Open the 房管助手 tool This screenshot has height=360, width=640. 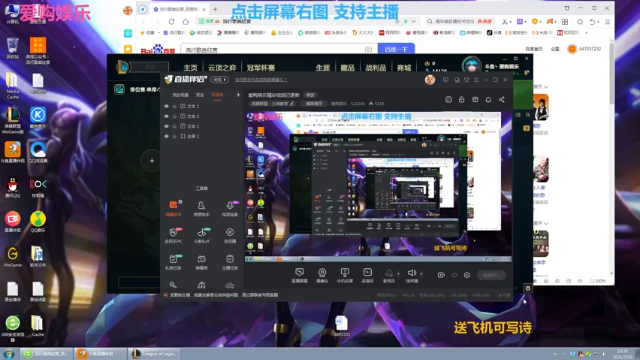[201, 208]
